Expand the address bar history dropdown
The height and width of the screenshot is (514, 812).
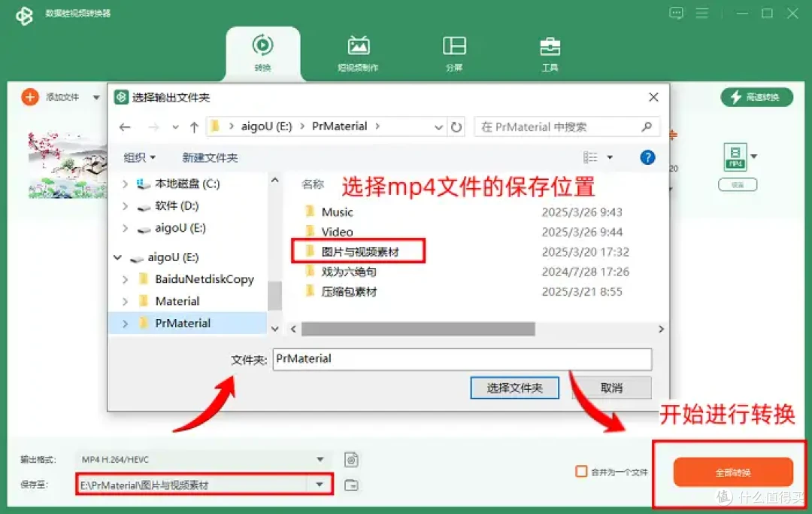click(x=438, y=127)
